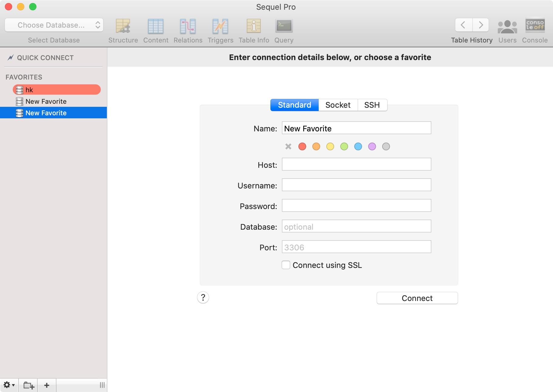This screenshot has width=553, height=392.
Task: Pick the orange color swatch
Action: [x=316, y=147]
